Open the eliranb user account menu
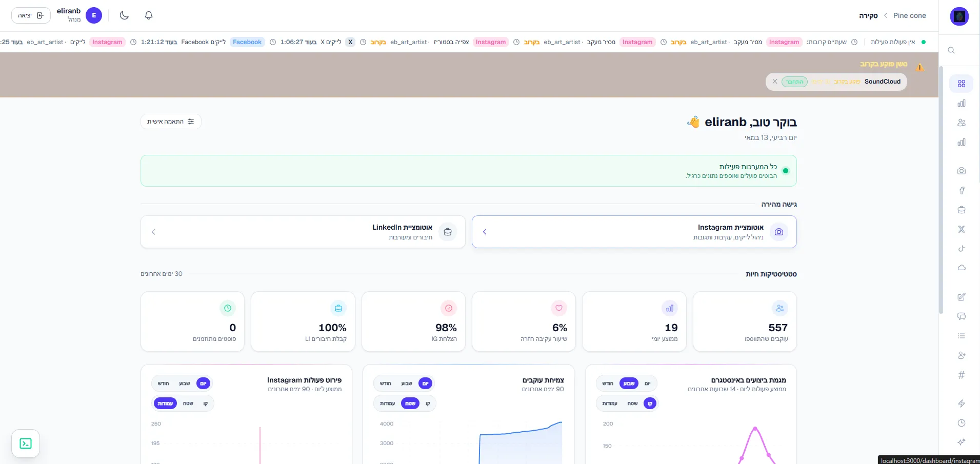980x464 pixels. [79, 15]
